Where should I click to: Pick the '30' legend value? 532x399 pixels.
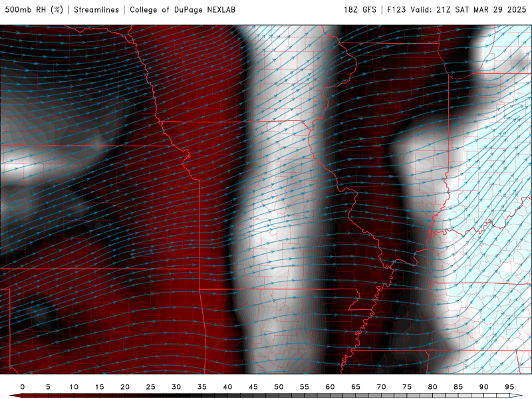[x=176, y=387]
